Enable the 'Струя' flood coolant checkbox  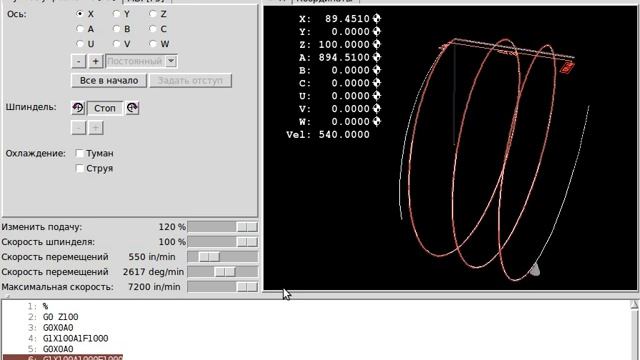[x=80, y=168]
